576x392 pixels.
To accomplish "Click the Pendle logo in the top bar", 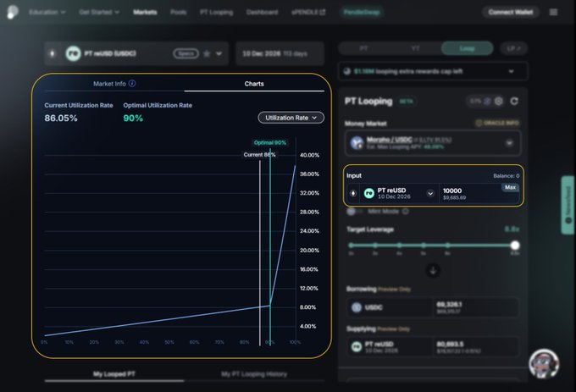I will [x=13, y=12].
